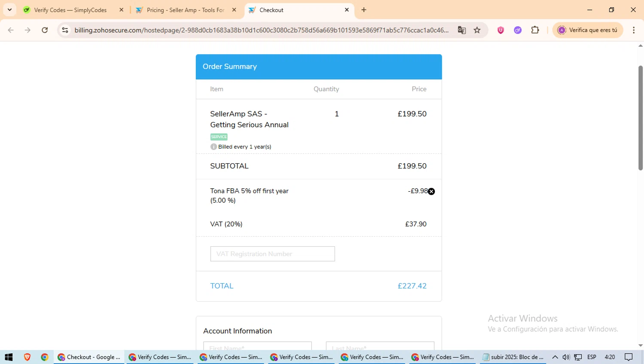Close the Pricing - Seller Amp tab
Viewport: 644px width, 364px height.
234,10
